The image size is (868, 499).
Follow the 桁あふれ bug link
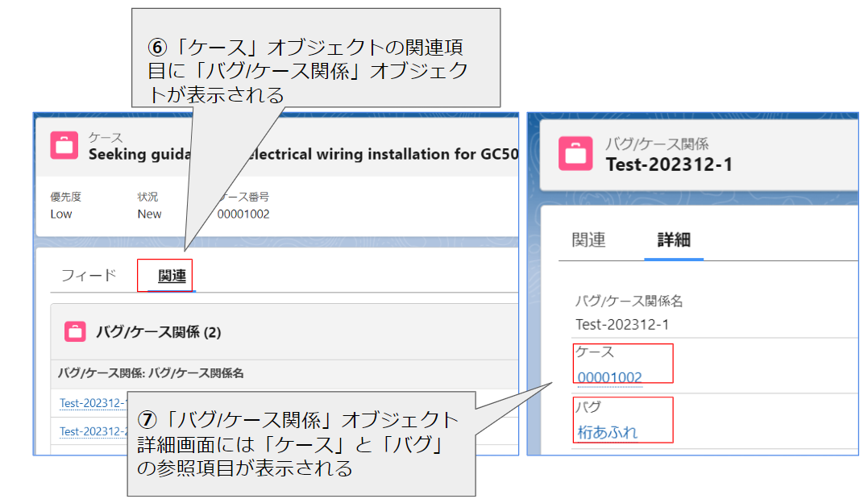[x=608, y=432]
